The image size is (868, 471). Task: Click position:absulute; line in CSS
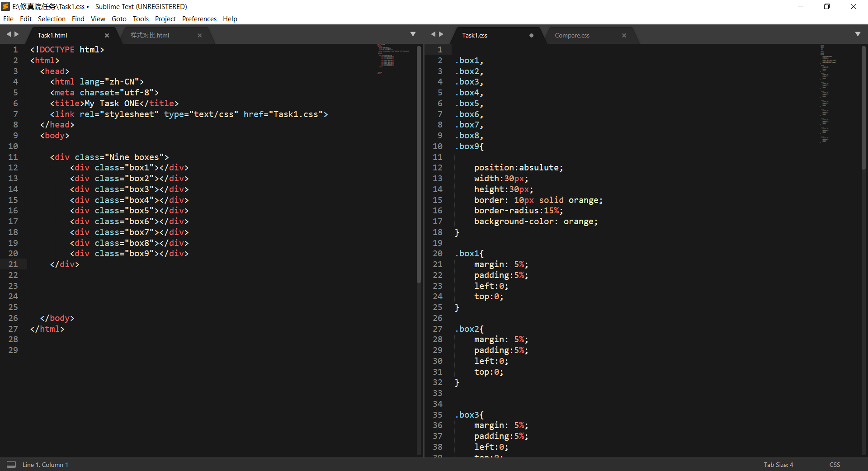tap(519, 168)
